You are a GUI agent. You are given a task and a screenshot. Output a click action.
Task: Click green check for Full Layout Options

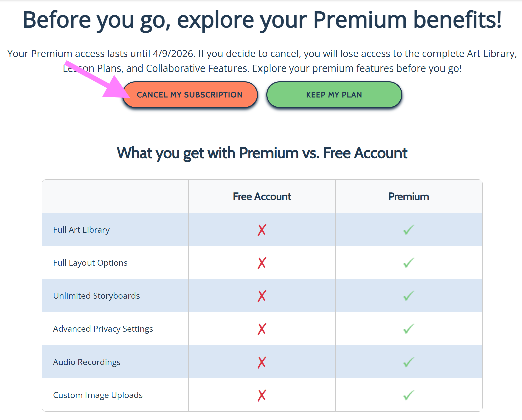point(409,263)
